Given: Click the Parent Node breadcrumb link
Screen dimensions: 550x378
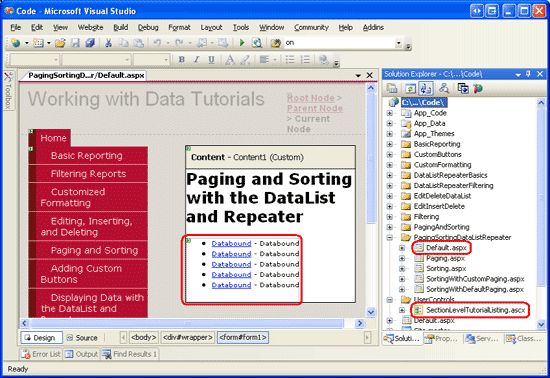Looking at the screenshot, I should (315, 108).
